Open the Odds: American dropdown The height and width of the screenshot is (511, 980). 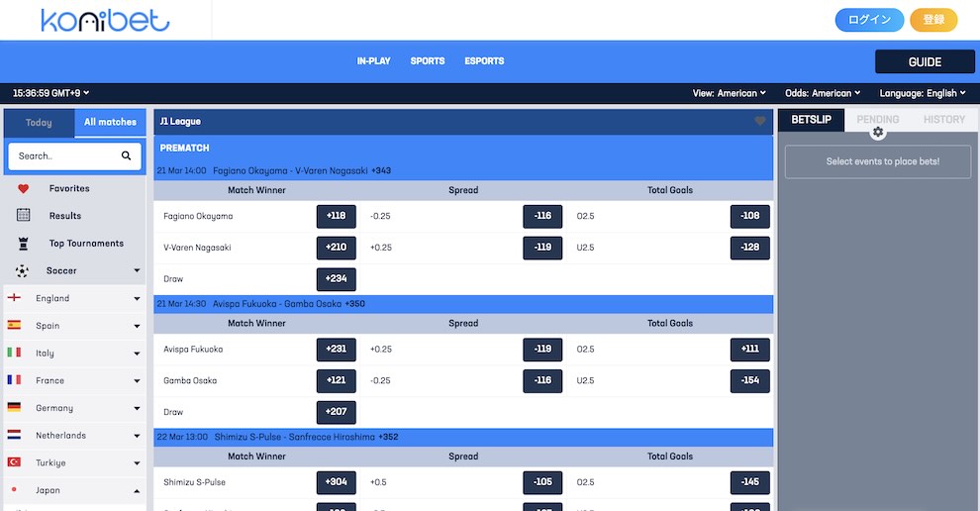point(823,93)
